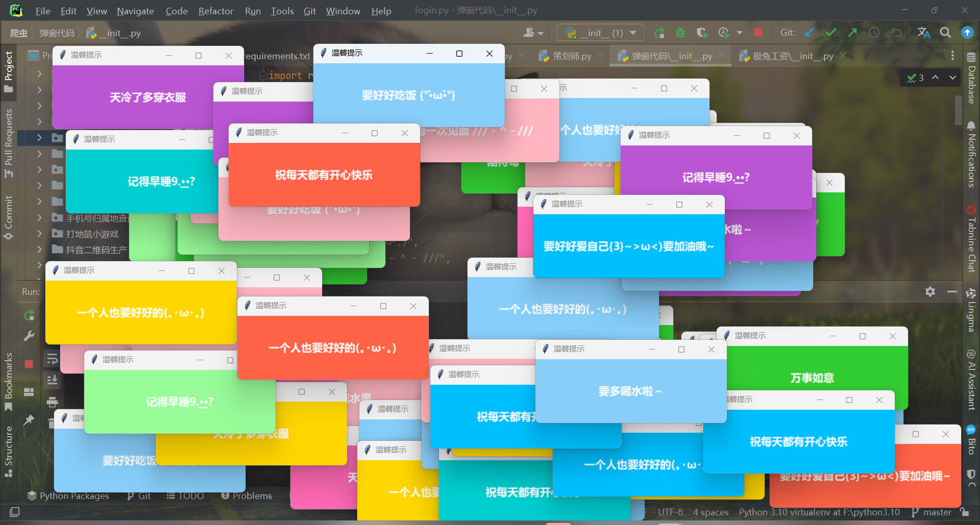This screenshot has width=980, height=525.
Task: Open the Problems tool window
Action: coord(247,495)
